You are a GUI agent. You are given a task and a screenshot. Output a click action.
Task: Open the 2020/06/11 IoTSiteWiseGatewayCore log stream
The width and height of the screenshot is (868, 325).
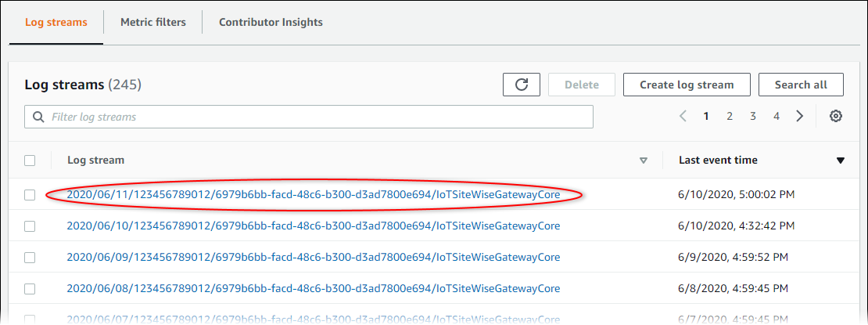coord(313,195)
